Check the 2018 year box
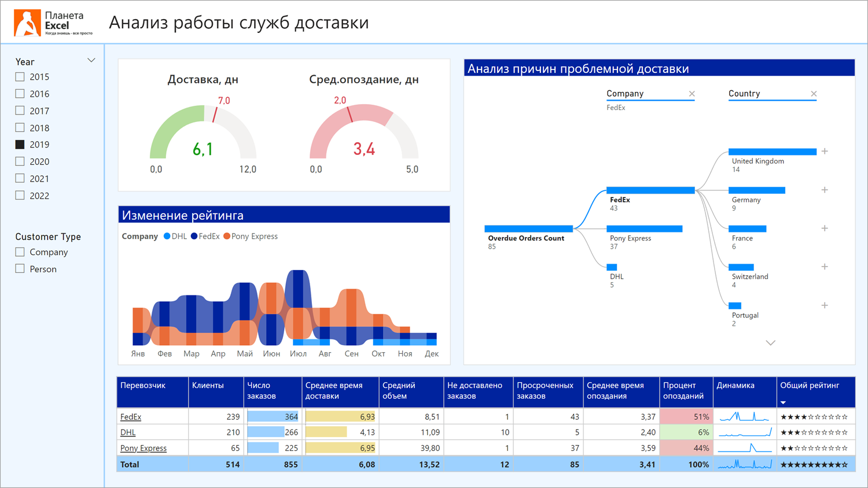Screen dimensions: 868x488 click(x=20, y=127)
